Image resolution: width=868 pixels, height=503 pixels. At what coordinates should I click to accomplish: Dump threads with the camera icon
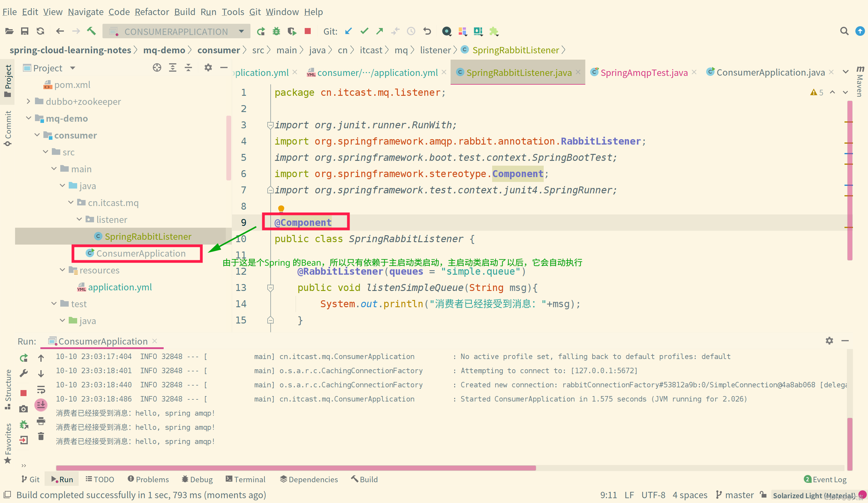pos(24,409)
